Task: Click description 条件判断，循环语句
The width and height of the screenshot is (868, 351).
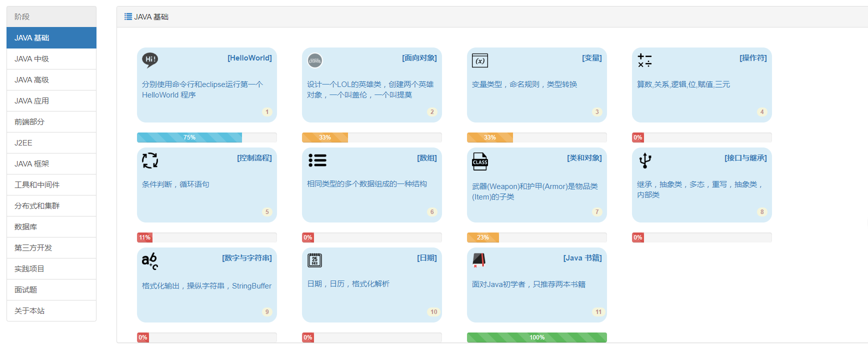Action: coord(175,184)
